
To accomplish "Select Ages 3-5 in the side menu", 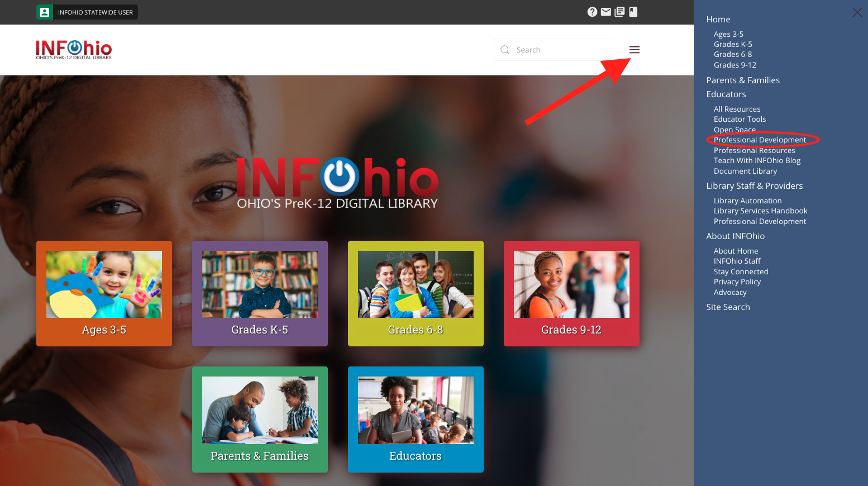I will pyautogui.click(x=728, y=34).
